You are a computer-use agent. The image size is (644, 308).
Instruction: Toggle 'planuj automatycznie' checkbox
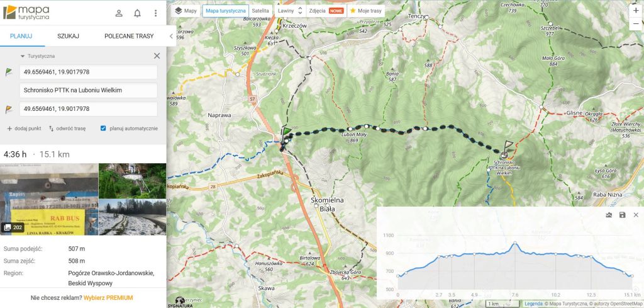(x=103, y=128)
